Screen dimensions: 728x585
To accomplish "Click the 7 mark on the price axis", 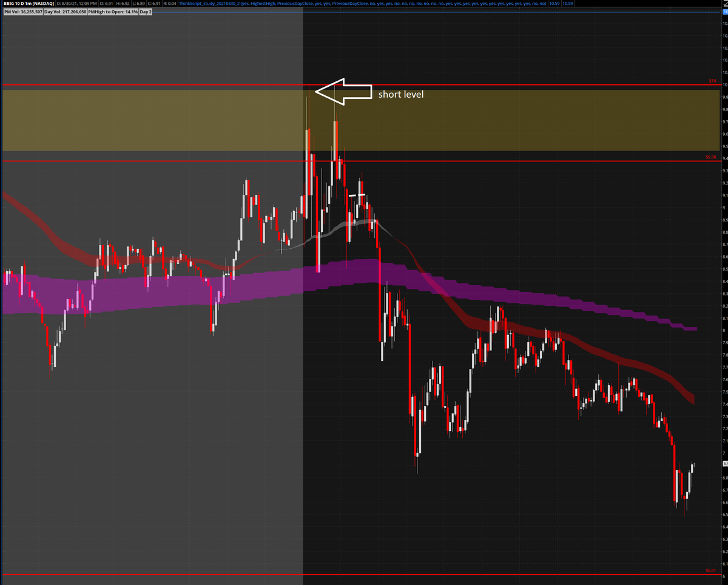I will click(x=724, y=453).
